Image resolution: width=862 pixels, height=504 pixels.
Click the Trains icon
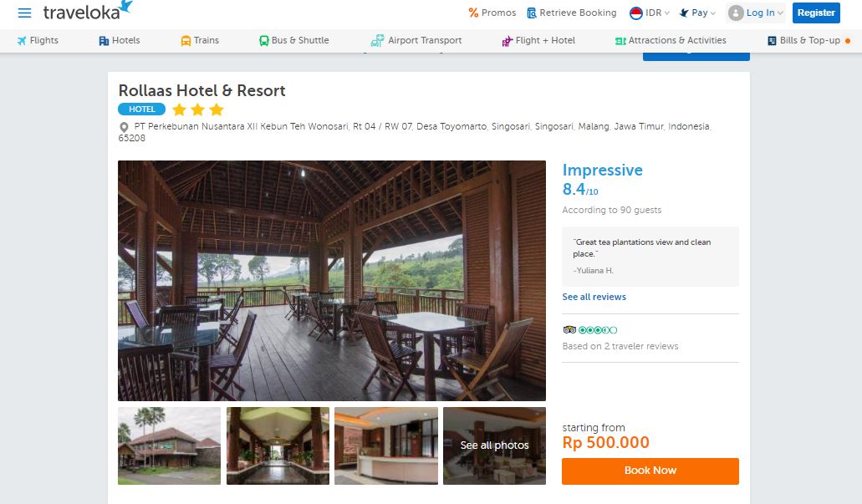click(x=186, y=40)
